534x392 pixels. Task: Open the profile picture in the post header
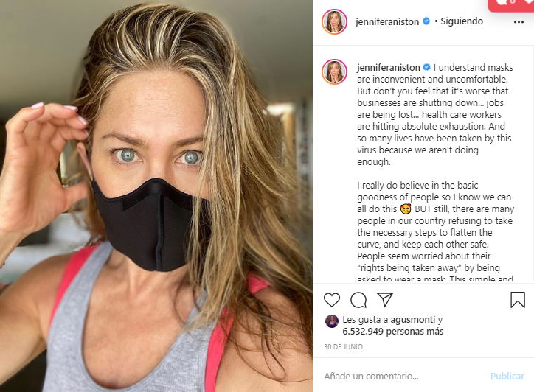[334, 22]
